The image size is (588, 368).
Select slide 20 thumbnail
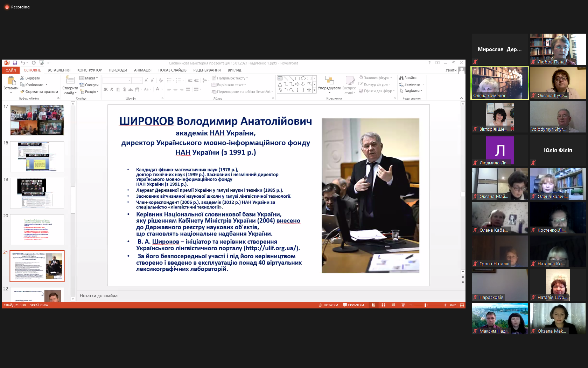[37, 230]
